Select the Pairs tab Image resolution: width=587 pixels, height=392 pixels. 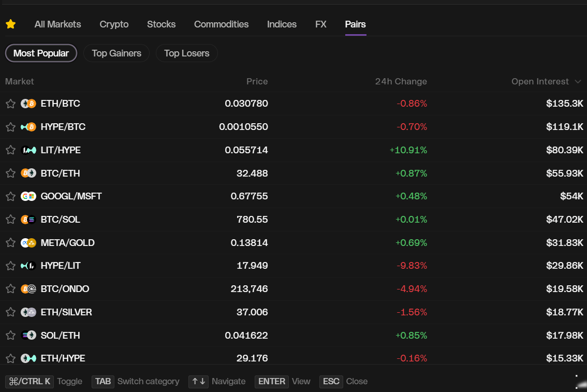355,24
